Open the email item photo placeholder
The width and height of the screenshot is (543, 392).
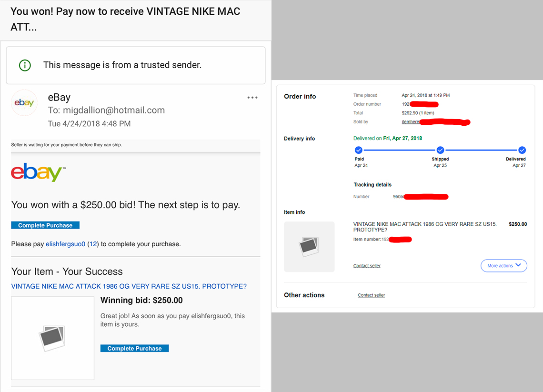52,338
